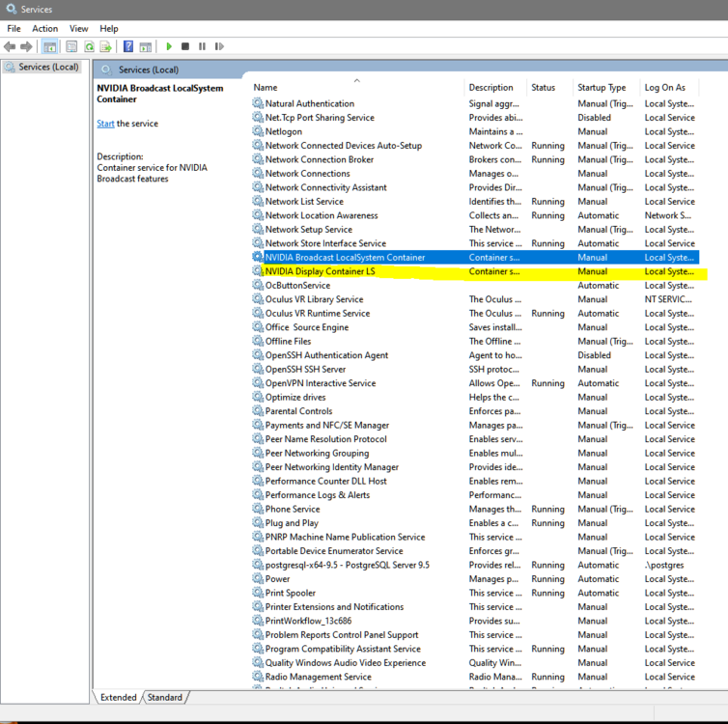Select Services (Local) in console tree
The height and width of the screenshot is (724, 728).
pyautogui.click(x=48, y=68)
